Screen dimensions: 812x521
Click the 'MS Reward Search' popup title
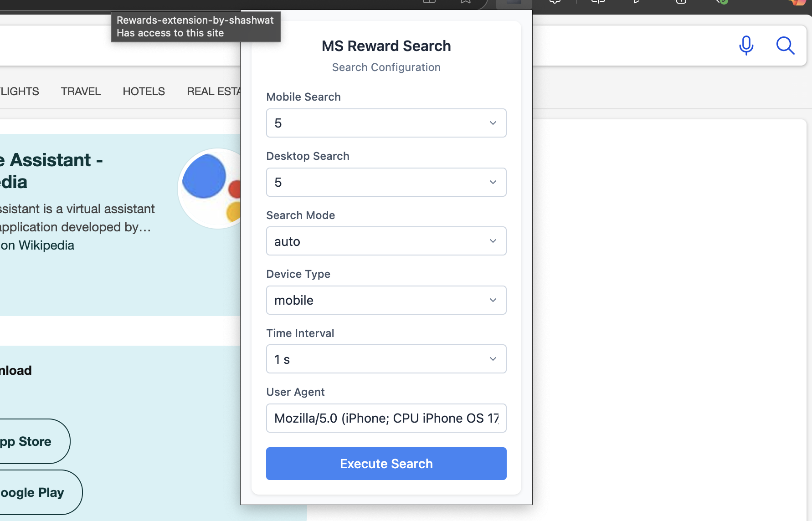[386, 46]
